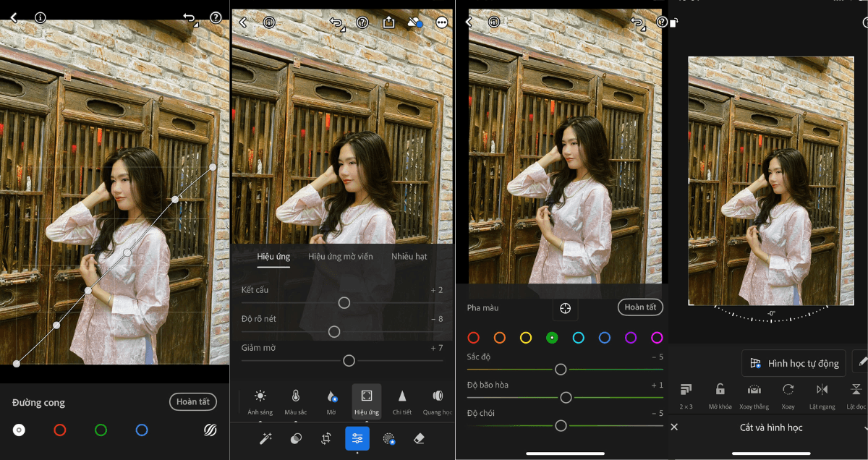868x460 pixels.
Task: Click the Kết cấu slider handle
Action: (x=344, y=302)
